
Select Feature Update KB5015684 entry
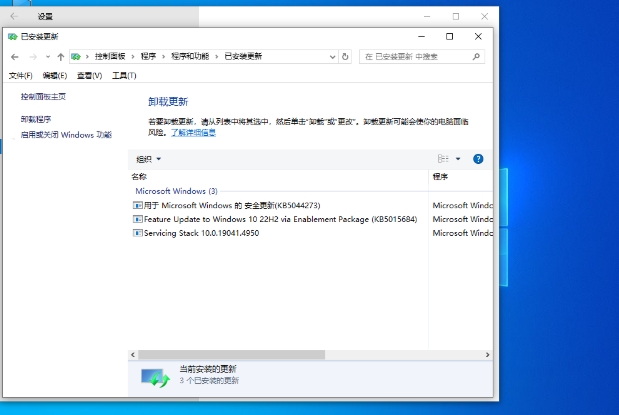[x=266, y=219]
